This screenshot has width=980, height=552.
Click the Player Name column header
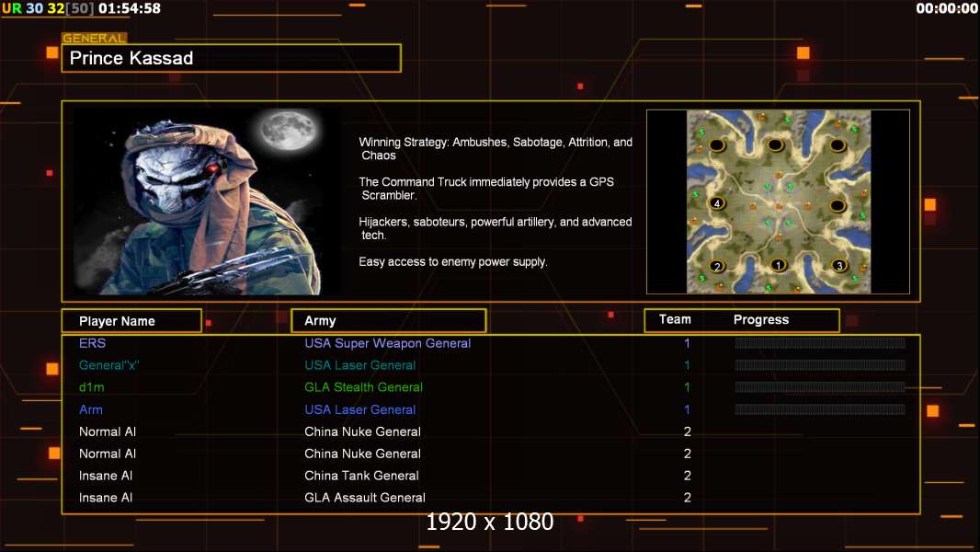[131, 321]
